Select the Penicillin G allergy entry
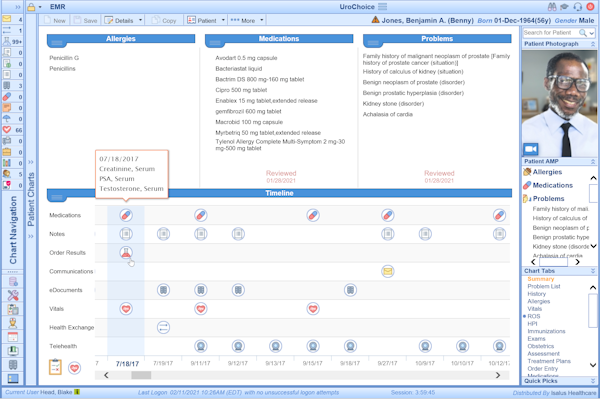 (x=64, y=58)
